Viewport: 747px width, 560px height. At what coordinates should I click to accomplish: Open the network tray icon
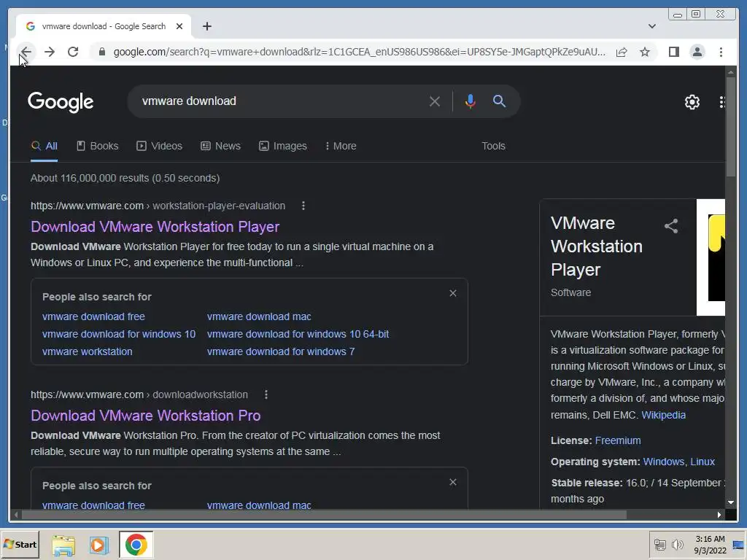coord(659,545)
